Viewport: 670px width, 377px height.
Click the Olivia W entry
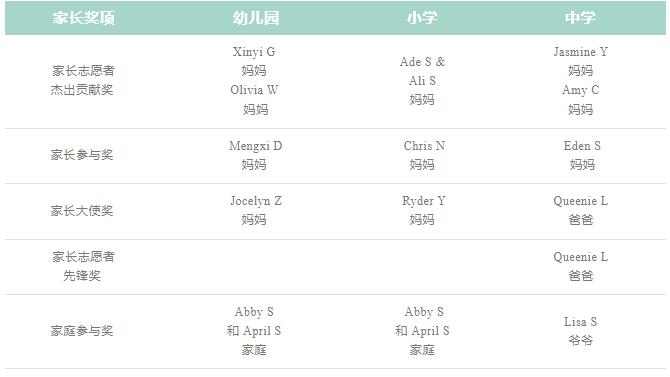(x=254, y=90)
